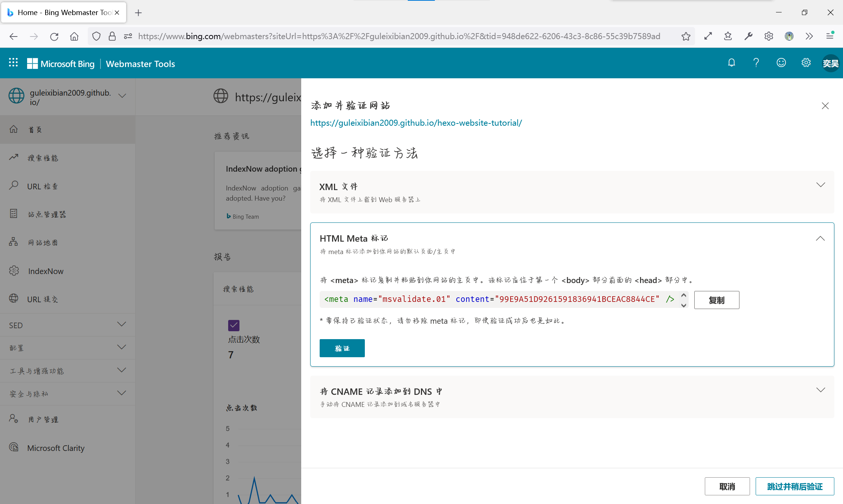Screen dimensions: 843x504
Task: Click the help question mark icon
Action: tap(756, 63)
